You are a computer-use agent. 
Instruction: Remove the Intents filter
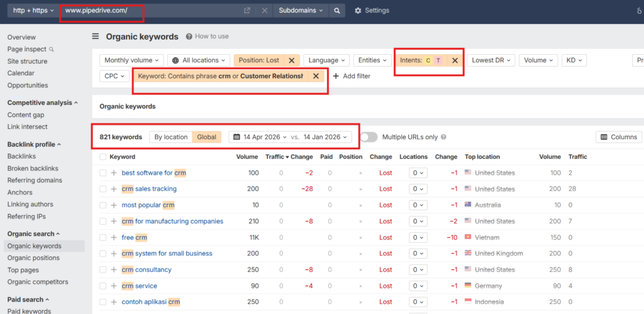(455, 60)
